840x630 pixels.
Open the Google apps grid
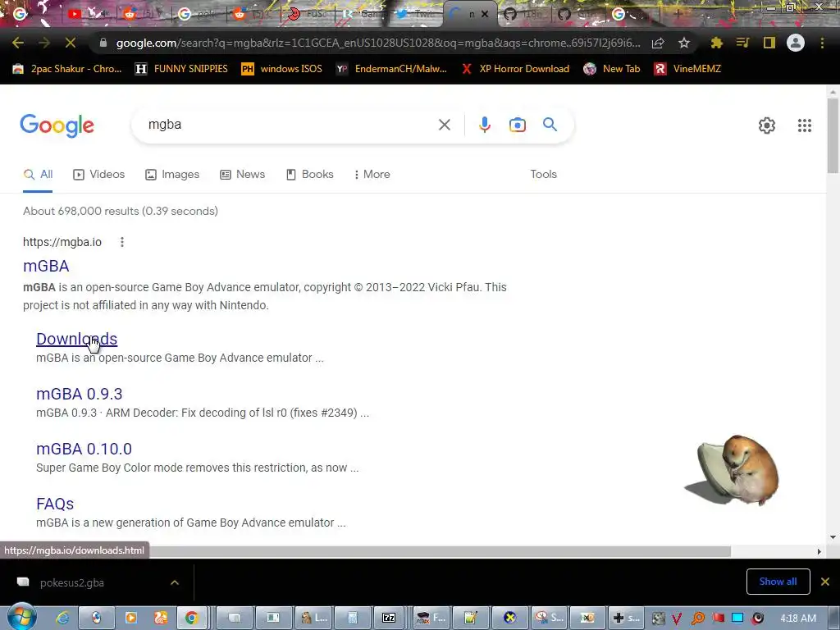click(805, 126)
